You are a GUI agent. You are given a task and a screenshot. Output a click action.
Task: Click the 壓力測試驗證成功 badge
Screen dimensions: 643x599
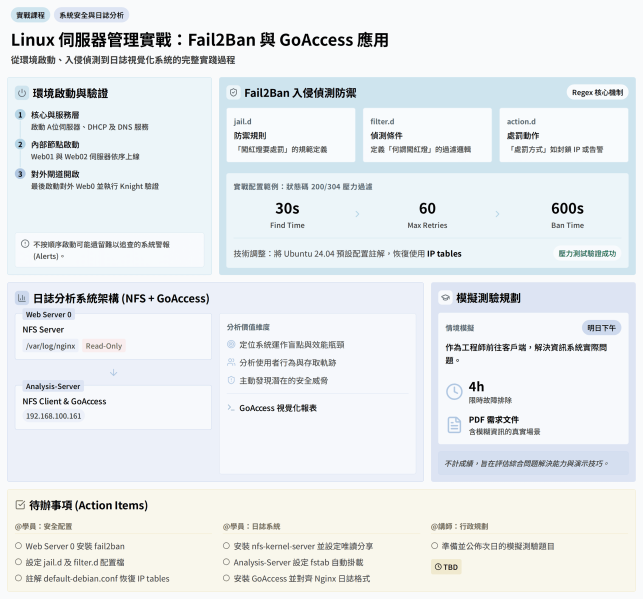pyautogui.click(x=587, y=253)
